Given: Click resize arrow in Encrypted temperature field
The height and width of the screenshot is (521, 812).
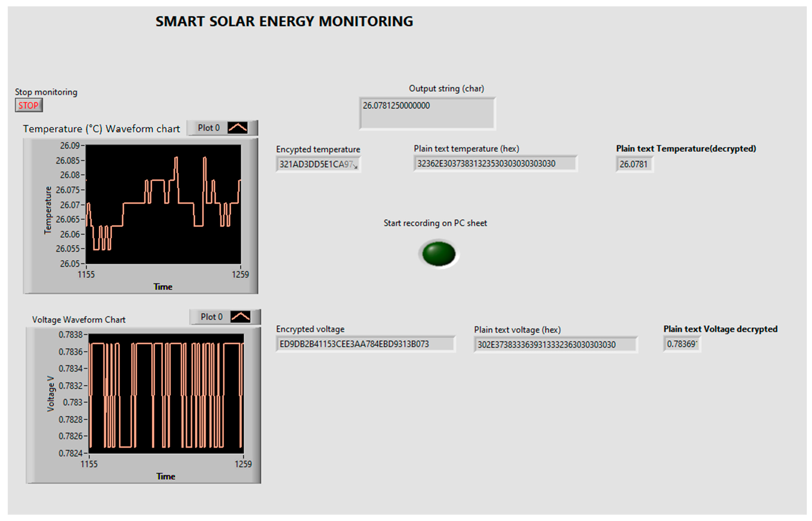Looking at the screenshot, I should pos(355,166).
